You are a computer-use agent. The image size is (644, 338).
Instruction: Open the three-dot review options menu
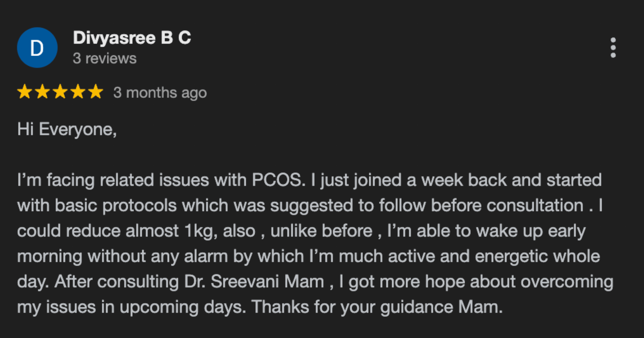coord(613,48)
